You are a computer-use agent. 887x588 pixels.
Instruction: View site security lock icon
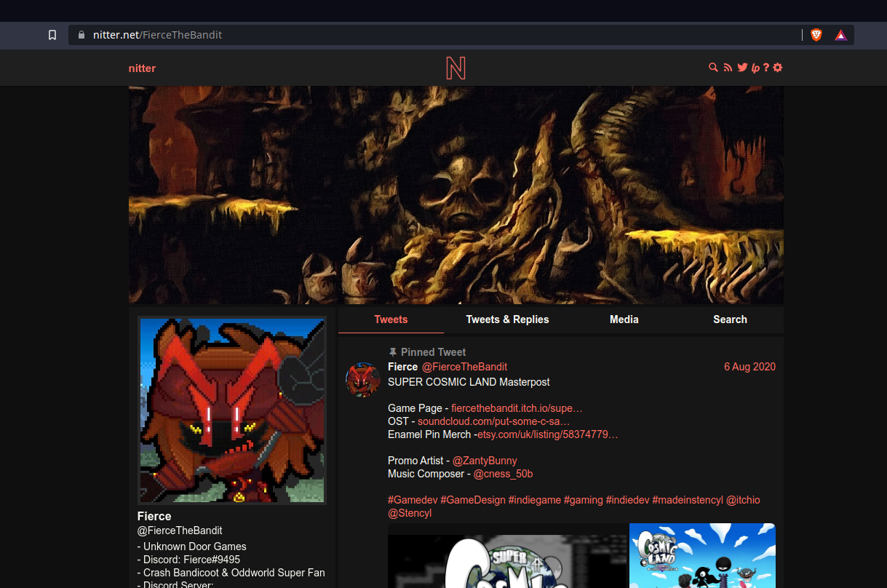point(81,35)
